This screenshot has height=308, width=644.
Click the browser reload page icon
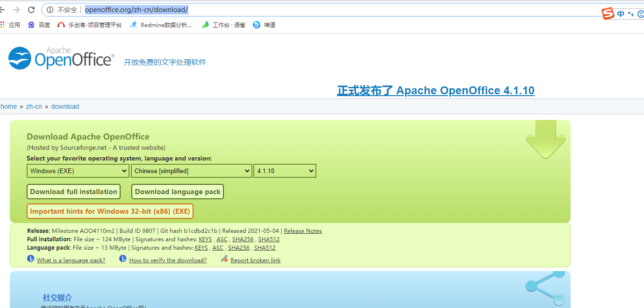(31, 10)
